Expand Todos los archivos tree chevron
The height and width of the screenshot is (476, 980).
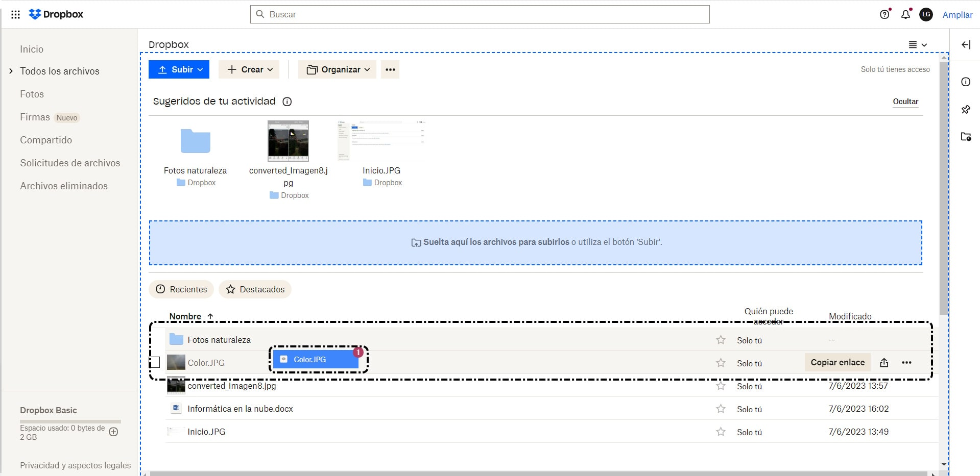pos(11,71)
